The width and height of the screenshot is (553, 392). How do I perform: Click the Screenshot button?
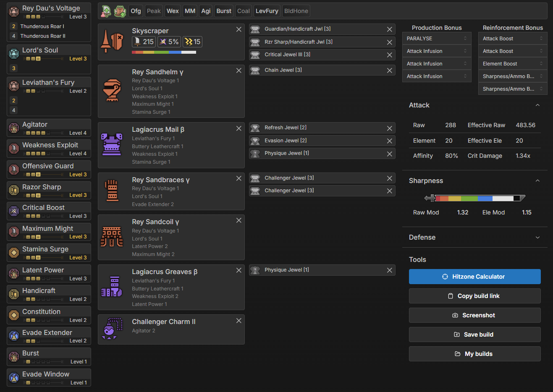[x=474, y=315]
